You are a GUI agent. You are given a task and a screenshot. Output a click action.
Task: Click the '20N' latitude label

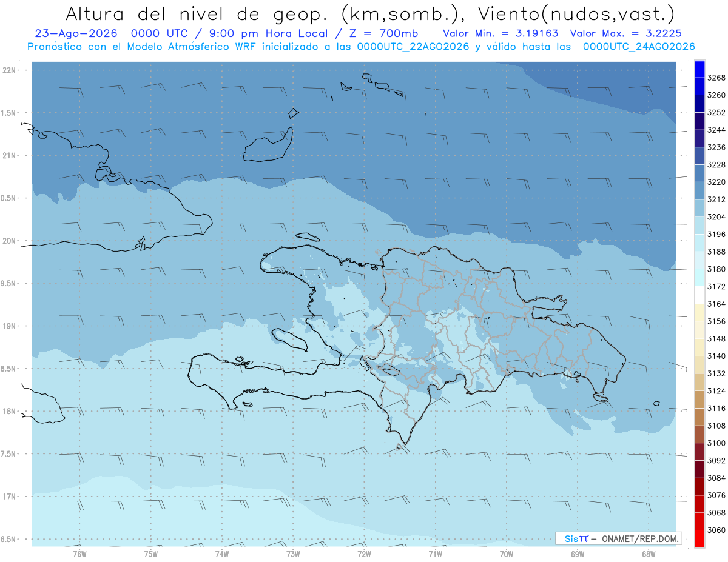(x=8, y=241)
